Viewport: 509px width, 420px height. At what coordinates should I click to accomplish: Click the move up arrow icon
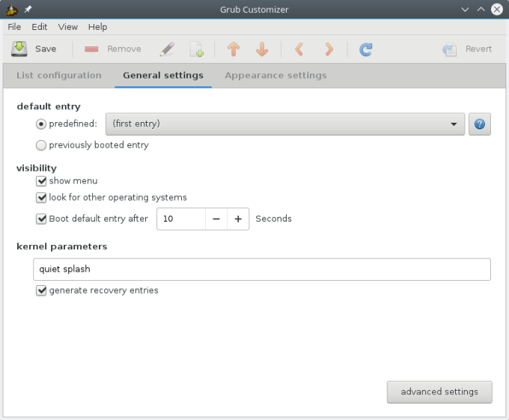tap(233, 49)
